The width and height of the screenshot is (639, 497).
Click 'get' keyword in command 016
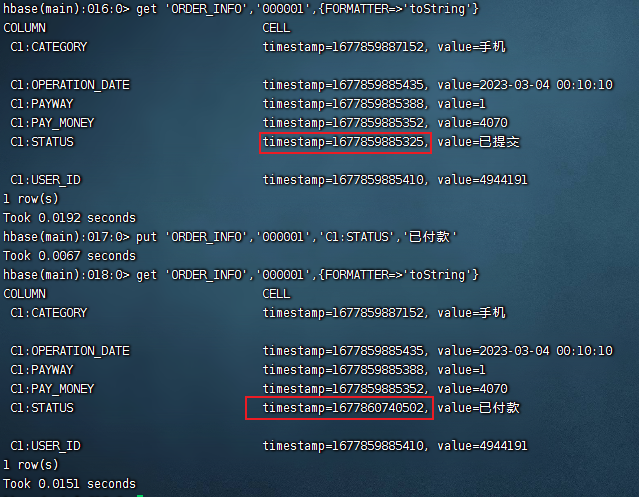click(146, 9)
